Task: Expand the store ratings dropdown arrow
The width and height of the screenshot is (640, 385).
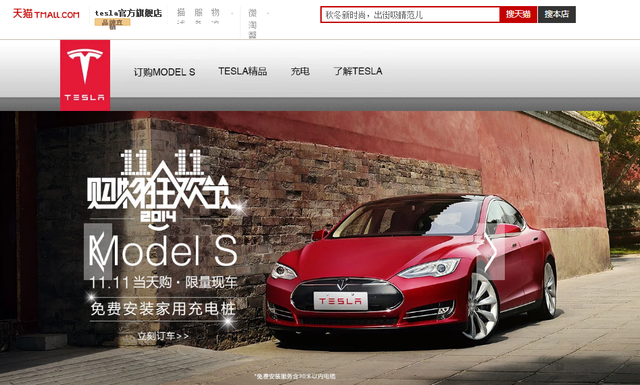Action: (232, 13)
